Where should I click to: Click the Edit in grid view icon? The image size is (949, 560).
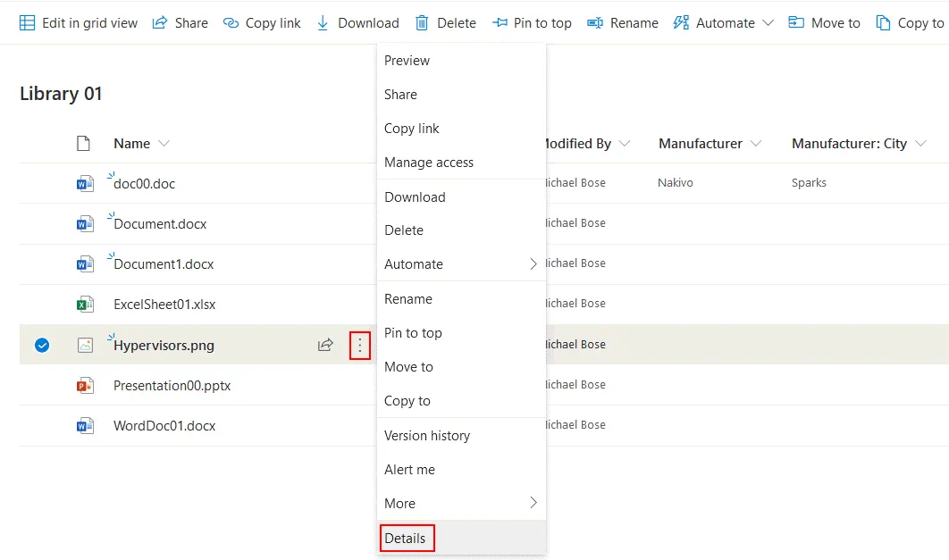[28, 22]
